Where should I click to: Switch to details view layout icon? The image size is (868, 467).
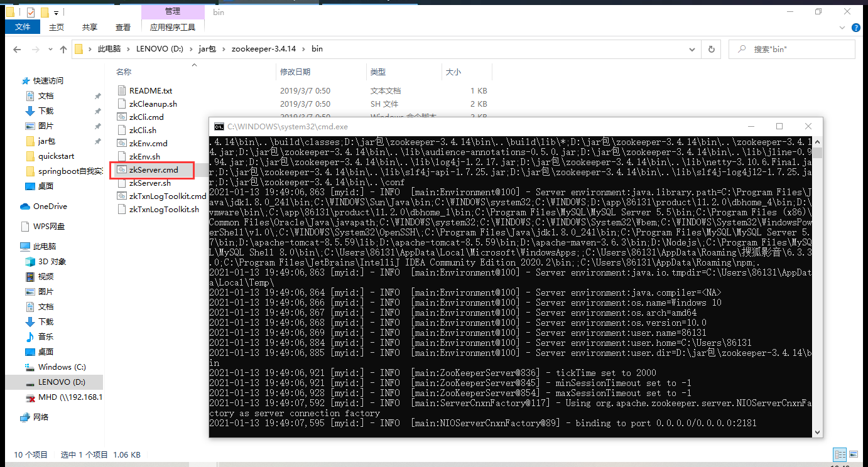(840, 454)
